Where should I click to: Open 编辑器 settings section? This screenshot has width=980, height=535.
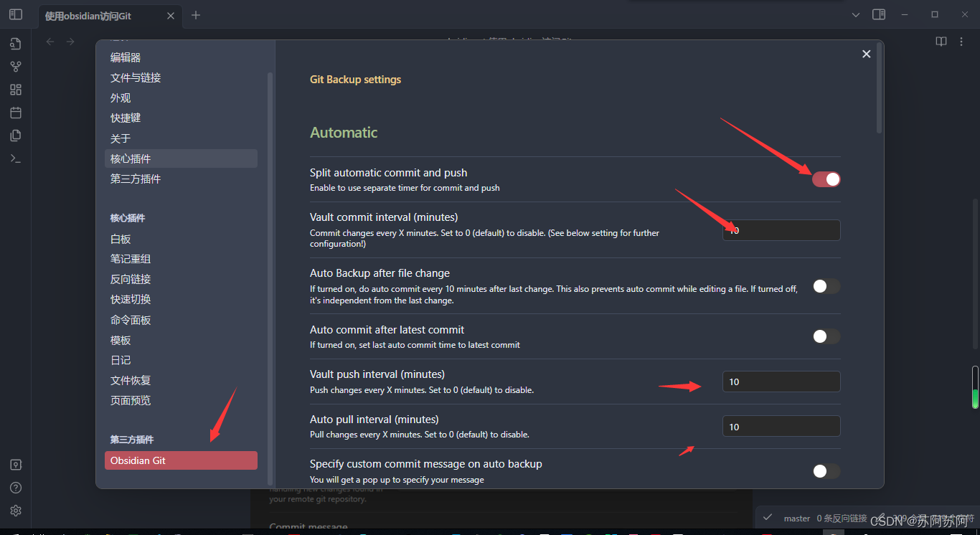(181, 57)
